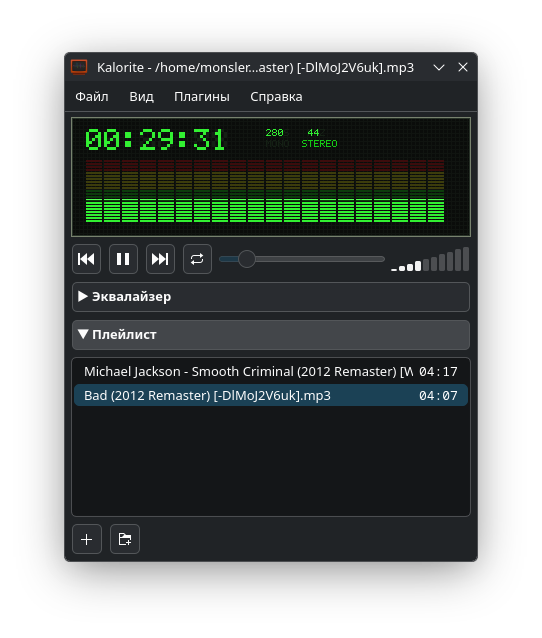Set volume using the volume bars
This screenshot has height=638, width=542.
[x=430, y=259]
